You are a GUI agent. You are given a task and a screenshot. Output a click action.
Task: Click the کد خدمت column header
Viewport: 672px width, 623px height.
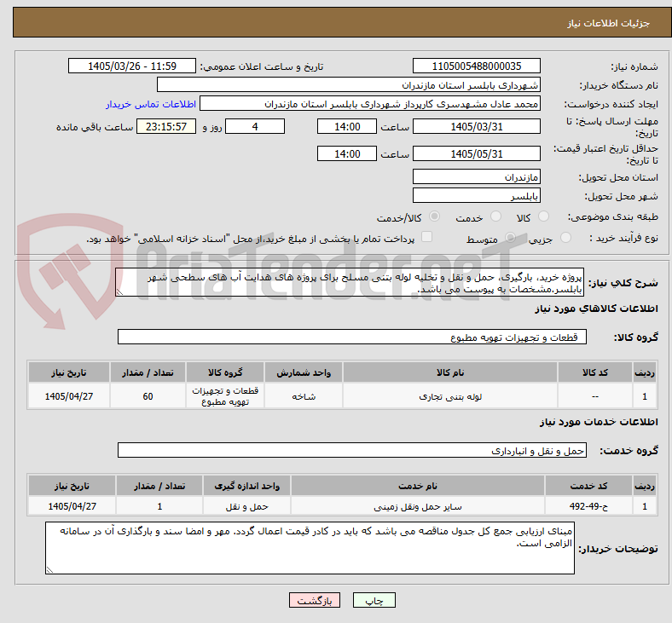pos(589,486)
